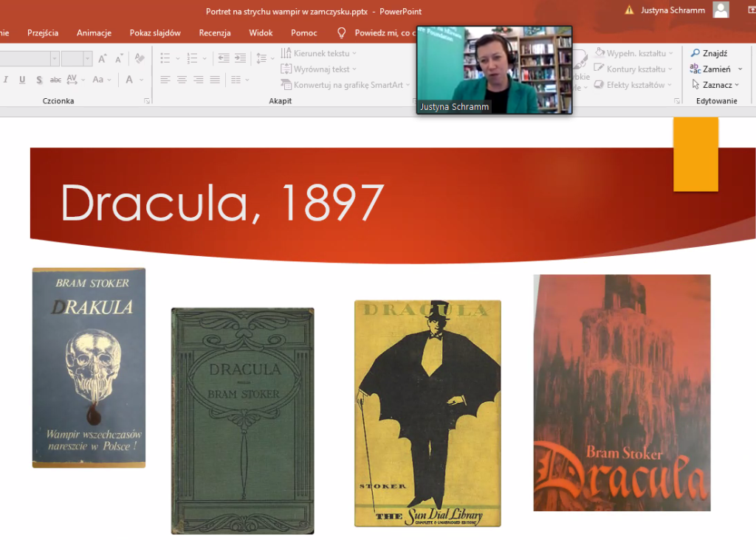Viewport: 756px width, 560px height.
Task: Toggle underline formatting
Action: (21, 80)
